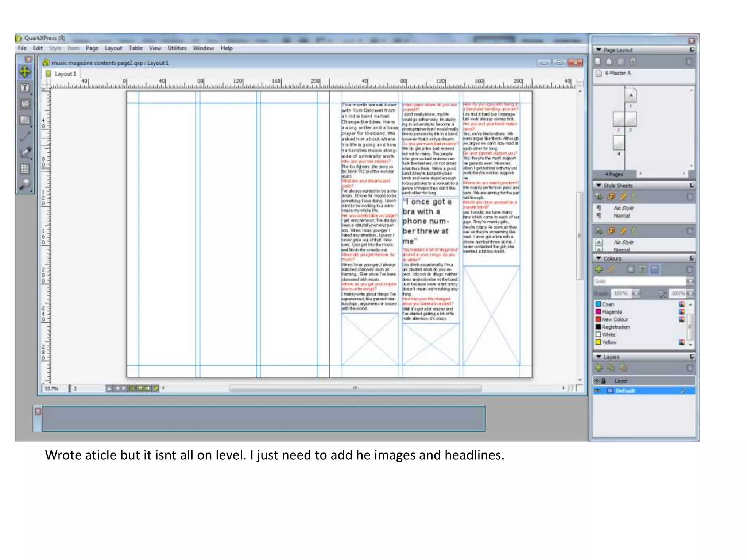This screenshot has height=560, width=747.
Task: Select the Cyan colour swatch
Action: [598, 304]
